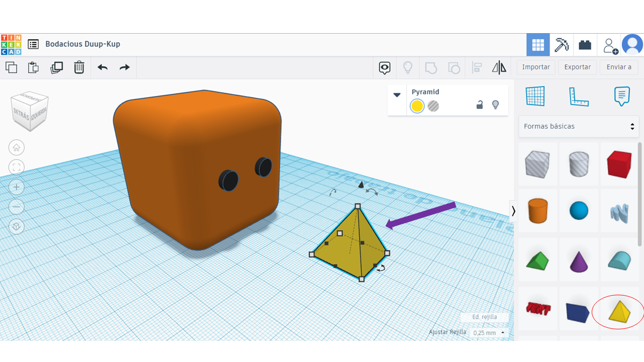Select the red Text shape
The height and width of the screenshot is (362, 644).
537,308
